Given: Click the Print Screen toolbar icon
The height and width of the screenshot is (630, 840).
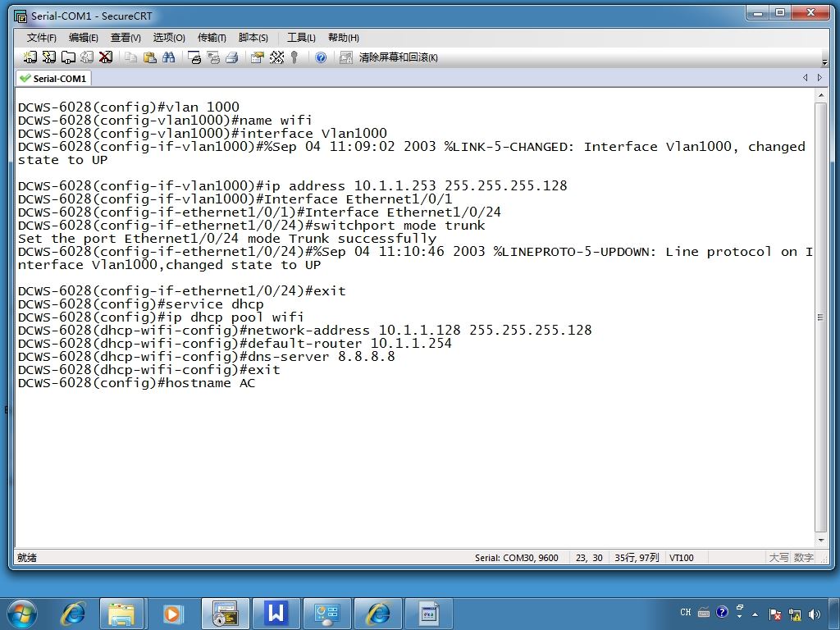Looking at the screenshot, I should [x=194, y=57].
